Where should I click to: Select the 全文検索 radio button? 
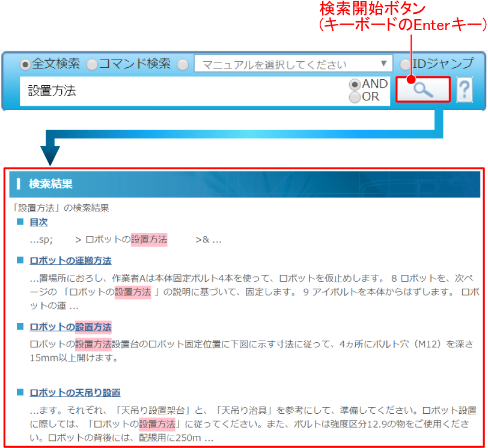point(25,64)
